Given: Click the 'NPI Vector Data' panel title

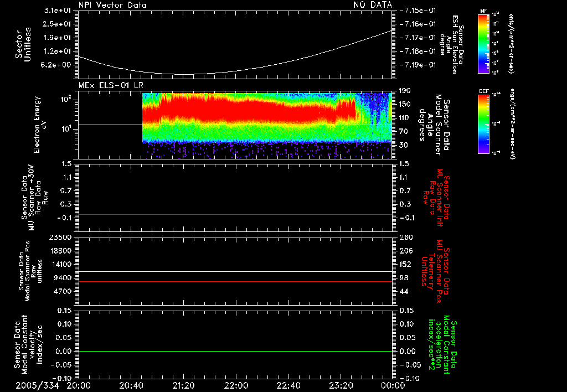Looking at the screenshot, I should (x=112, y=5).
